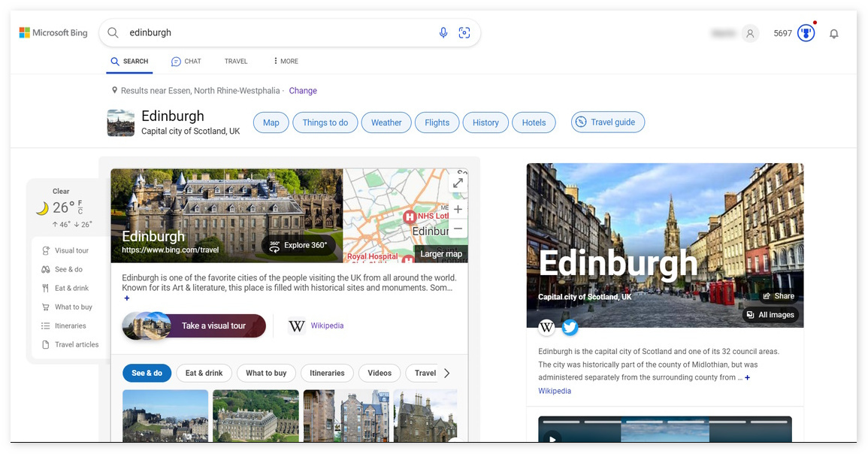Image resolution: width=868 pixels, height=454 pixels.
Task: Switch to the Travel tab
Action: click(236, 62)
